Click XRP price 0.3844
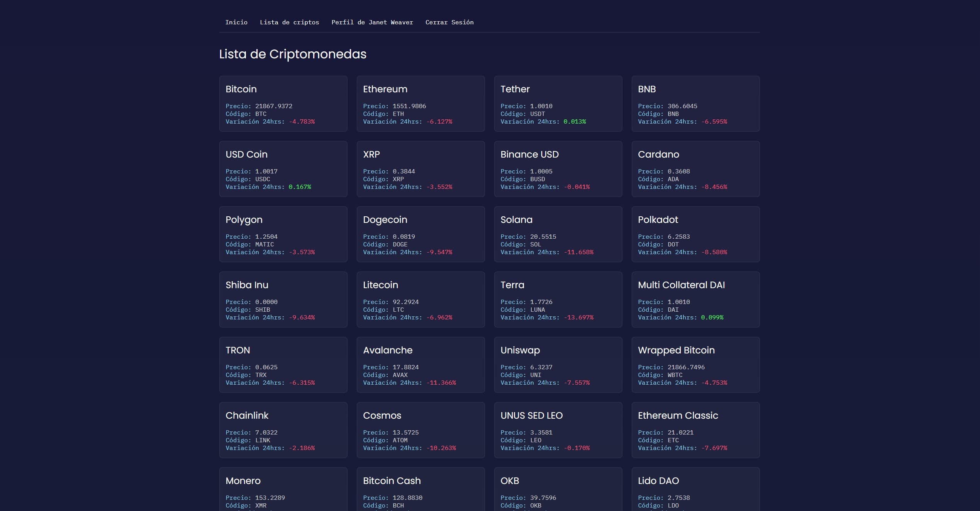Screen dimensions: 980x511 [x=404, y=171]
